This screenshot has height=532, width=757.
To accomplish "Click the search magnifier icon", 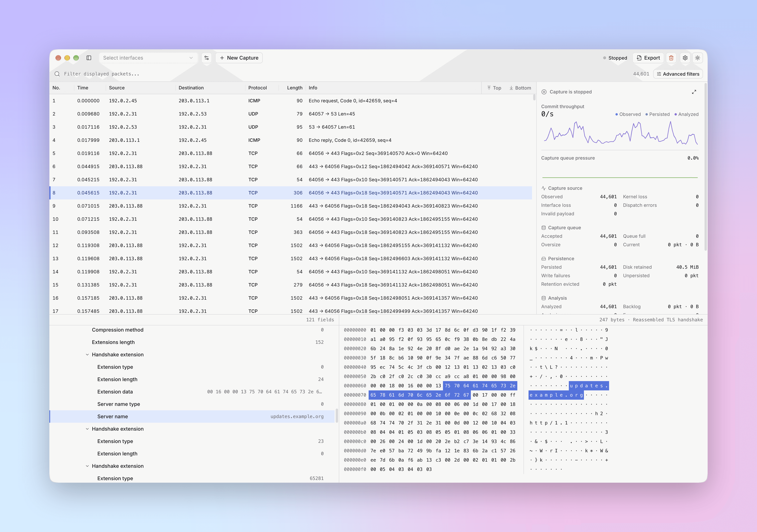I will (57, 74).
